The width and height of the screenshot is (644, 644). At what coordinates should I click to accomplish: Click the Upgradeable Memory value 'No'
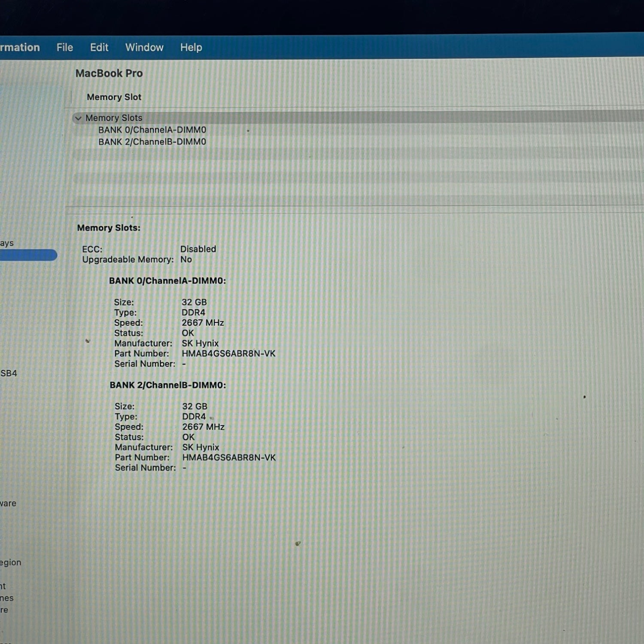(x=186, y=259)
